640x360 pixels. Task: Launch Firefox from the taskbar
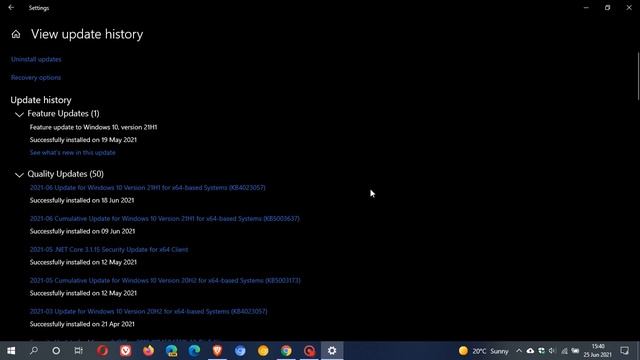click(x=149, y=351)
